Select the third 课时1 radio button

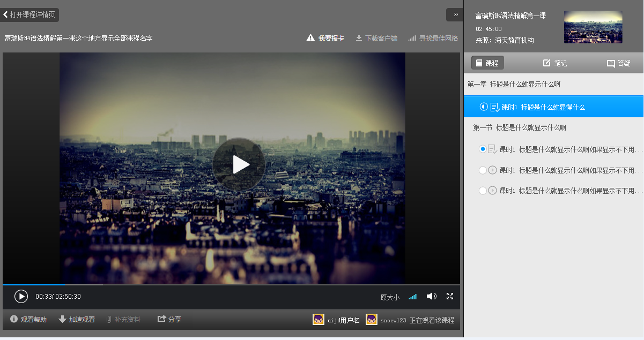[x=483, y=191]
